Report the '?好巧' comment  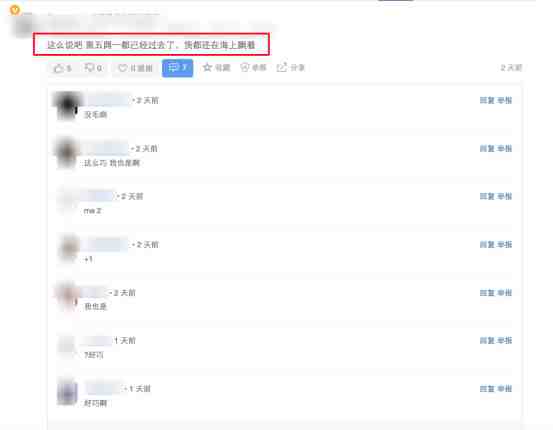pos(504,341)
